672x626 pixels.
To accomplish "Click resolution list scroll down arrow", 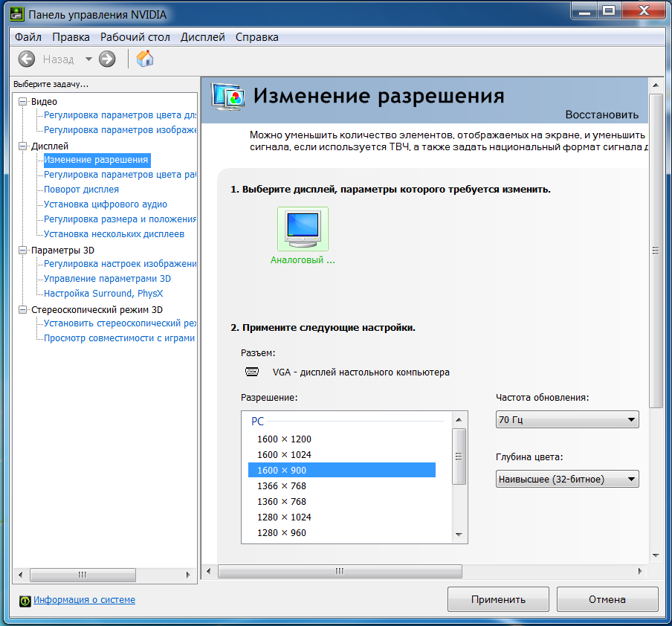I will [x=459, y=535].
